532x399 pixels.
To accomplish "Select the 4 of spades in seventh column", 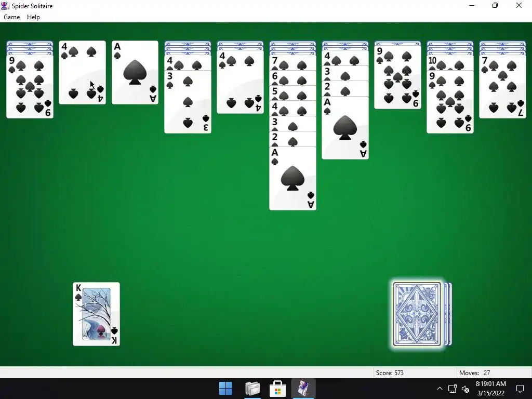I will 345,58.
